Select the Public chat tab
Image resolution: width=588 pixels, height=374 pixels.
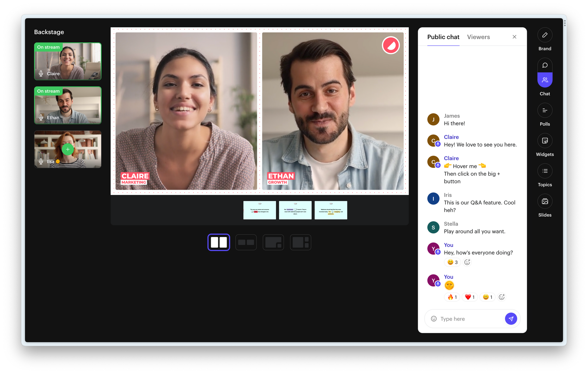[x=444, y=36]
